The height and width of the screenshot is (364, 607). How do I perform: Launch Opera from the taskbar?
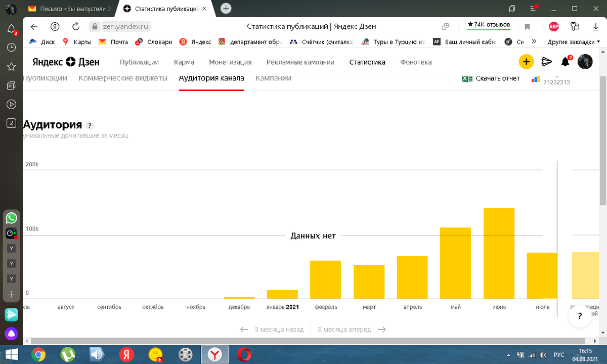coord(244,354)
